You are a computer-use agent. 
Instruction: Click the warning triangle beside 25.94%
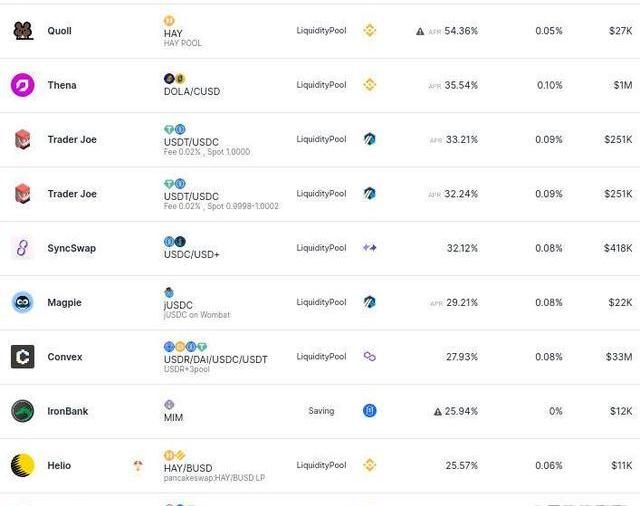[x=438, y=412]
